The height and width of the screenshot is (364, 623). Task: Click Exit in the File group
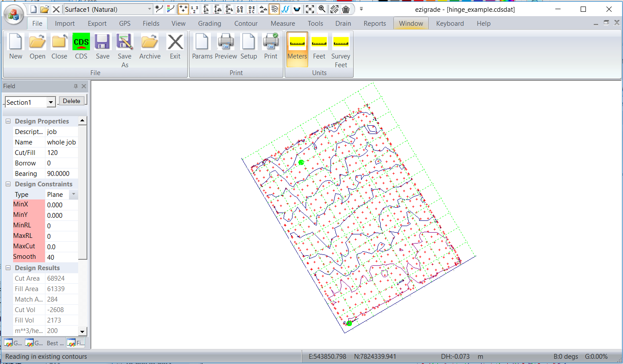175,42
